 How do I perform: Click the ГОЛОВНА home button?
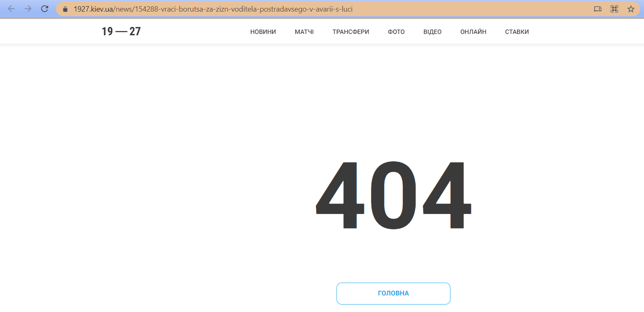(x=393, y=293)
